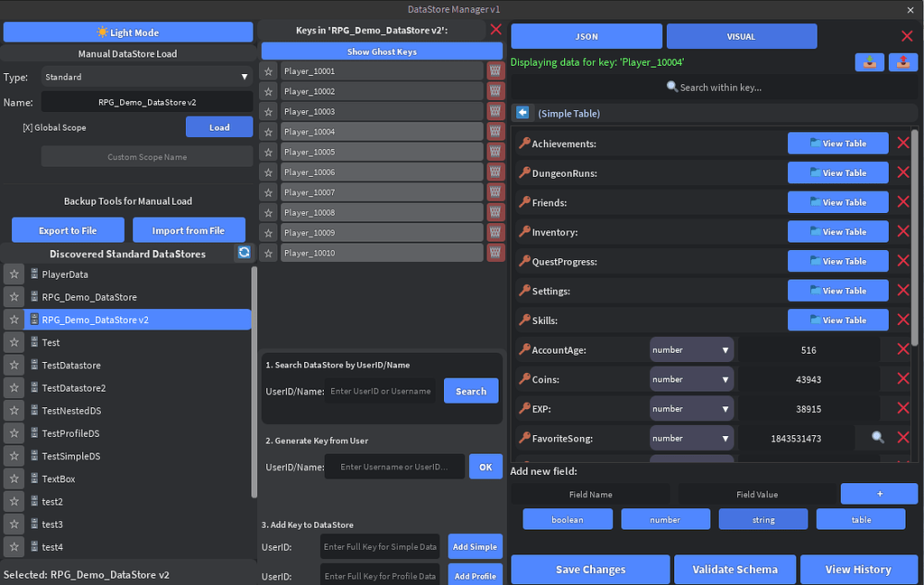
Task: Click the trash icon next to Player_10010
Action: coord(494,253)
